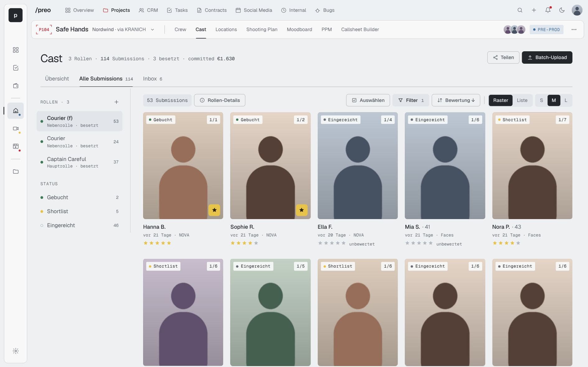Open the wallet icon in sidebar
The image size is (588, 367).
coord(16,86)
